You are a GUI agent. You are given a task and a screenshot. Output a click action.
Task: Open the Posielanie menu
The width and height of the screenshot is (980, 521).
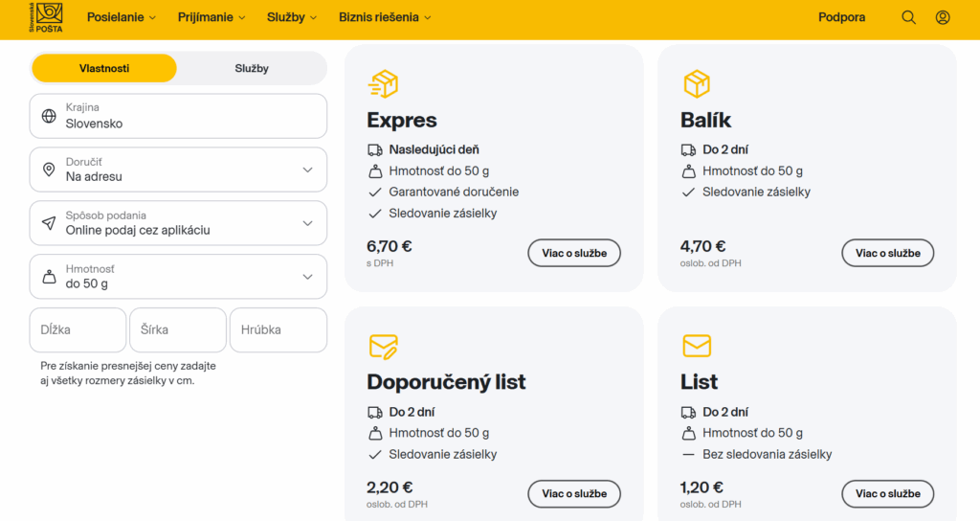tap(122, 17)
